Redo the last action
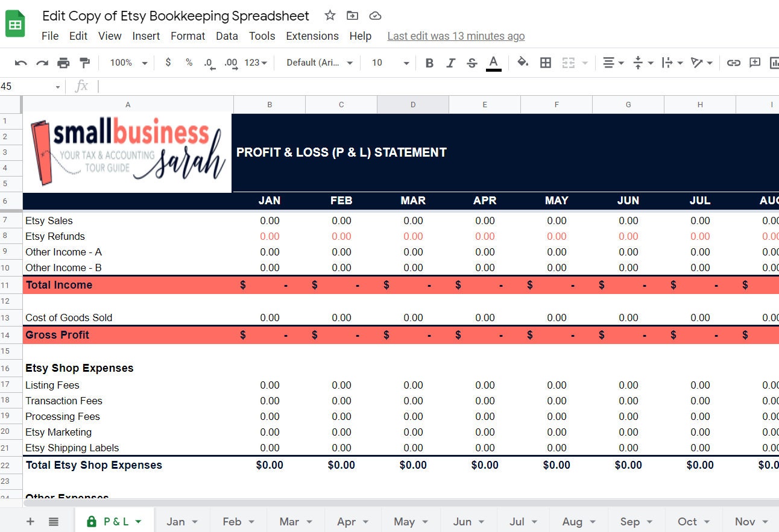Screen dimensions: 779x532 tap(42, 63)
